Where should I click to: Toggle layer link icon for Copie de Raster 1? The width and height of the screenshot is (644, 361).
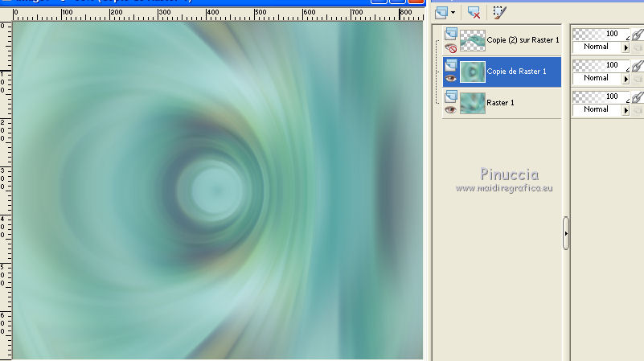tap(638, 65)
